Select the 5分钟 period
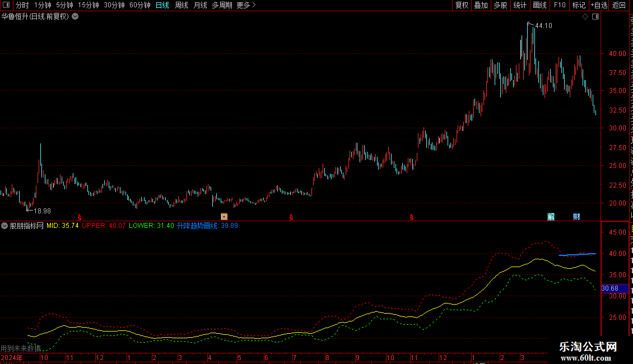The height and width of the screenshot is (364, 633). [64, 5]
